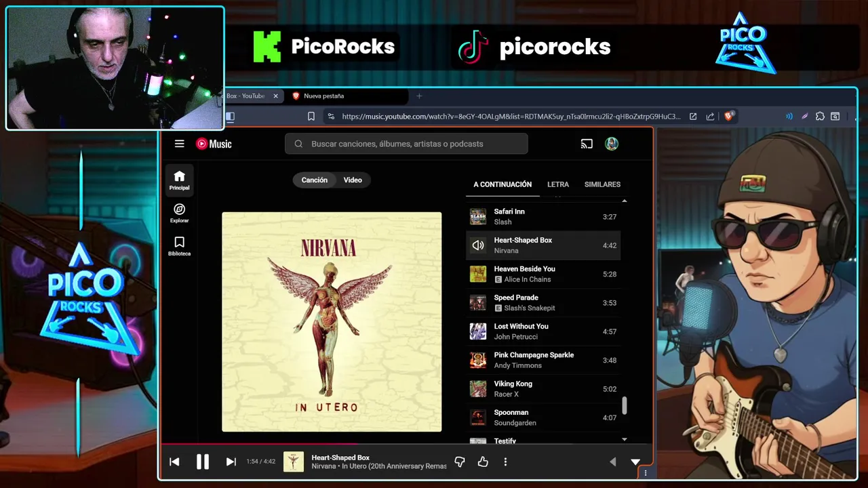Skip to next track
868x488 pixels.
coord(231,462)
